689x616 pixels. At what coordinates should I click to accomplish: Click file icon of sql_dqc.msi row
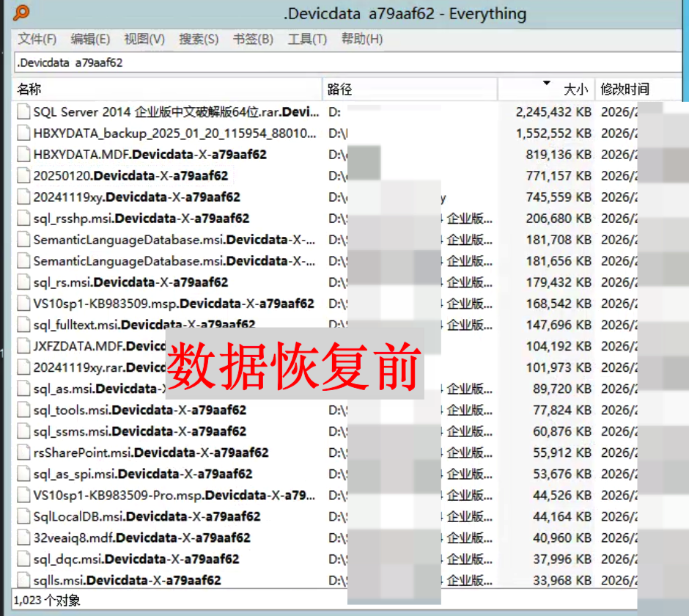[23, 559]
